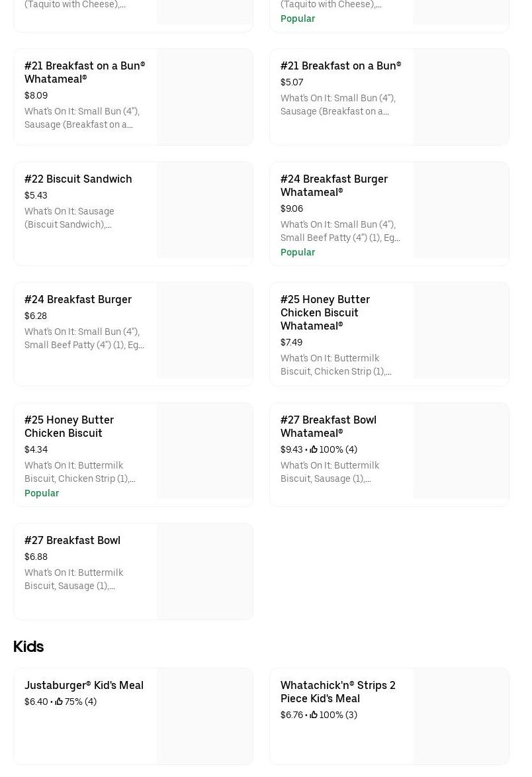The height and width of the screenshot is (777, 532).
Task: Click the Justaburger Kid's Meal image thumbnail
Action: [205, 716]
